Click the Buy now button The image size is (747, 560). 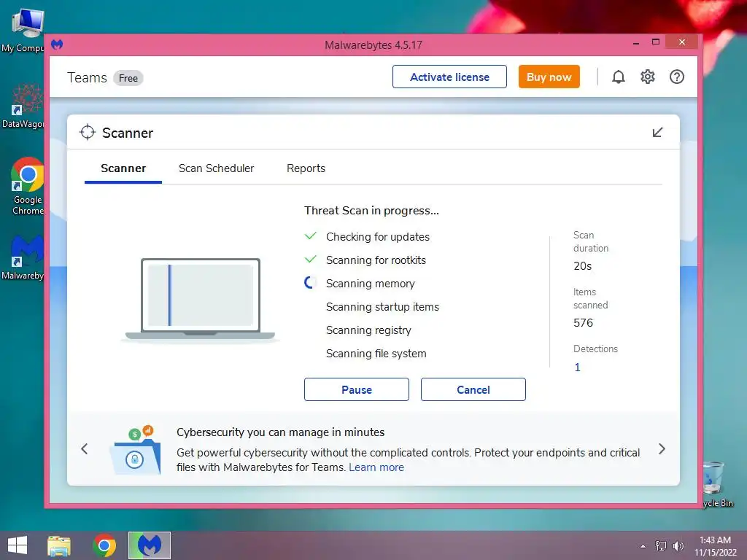[549, 77]
